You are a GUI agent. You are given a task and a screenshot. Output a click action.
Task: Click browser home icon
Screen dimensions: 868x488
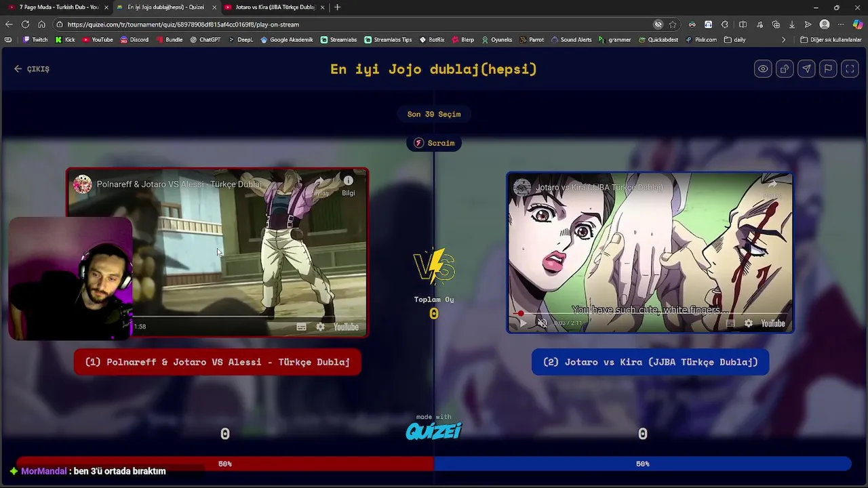tap(41, 24)
